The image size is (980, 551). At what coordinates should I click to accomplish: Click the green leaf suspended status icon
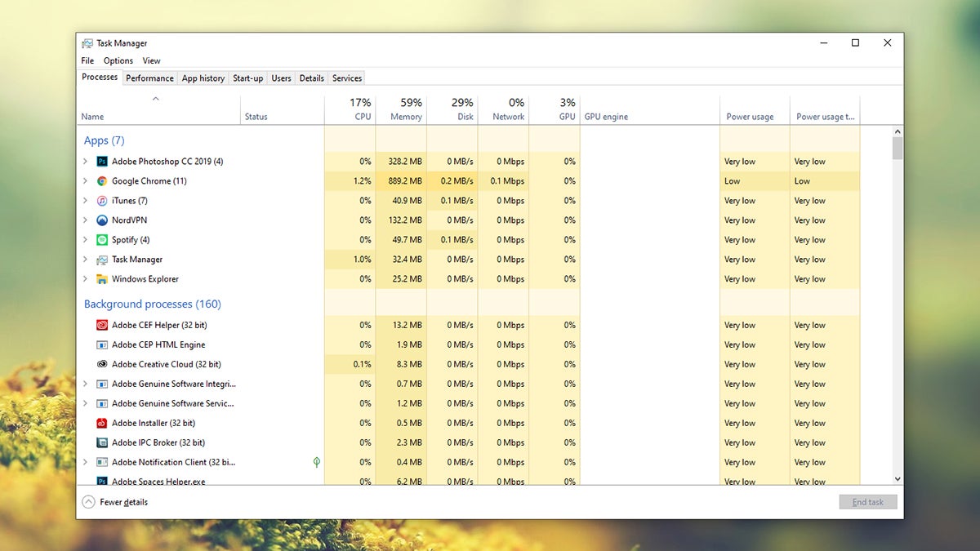tap(316, 462)
